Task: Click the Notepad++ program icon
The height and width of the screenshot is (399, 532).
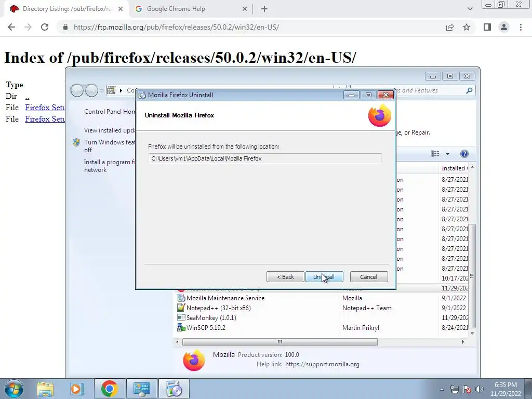Action: 181,308
